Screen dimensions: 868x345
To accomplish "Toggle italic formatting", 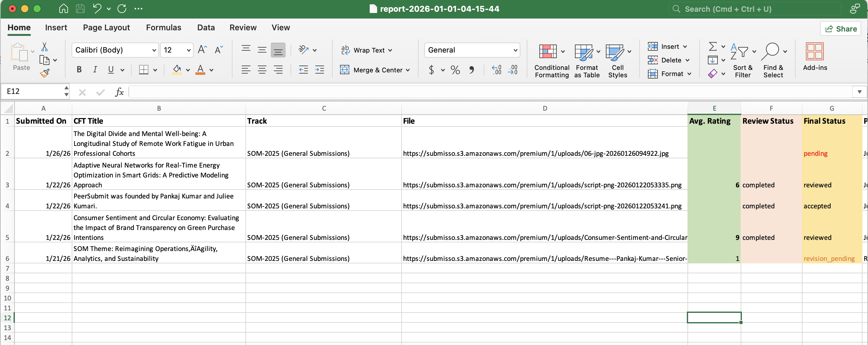I will [95, 70].
